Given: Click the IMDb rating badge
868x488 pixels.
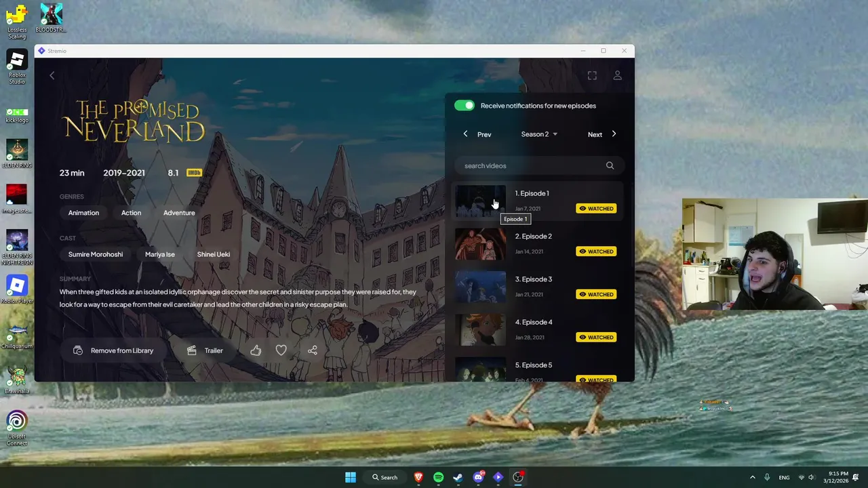Looking at the screenshot, I should pyautogui.click(x=194, y=173).
